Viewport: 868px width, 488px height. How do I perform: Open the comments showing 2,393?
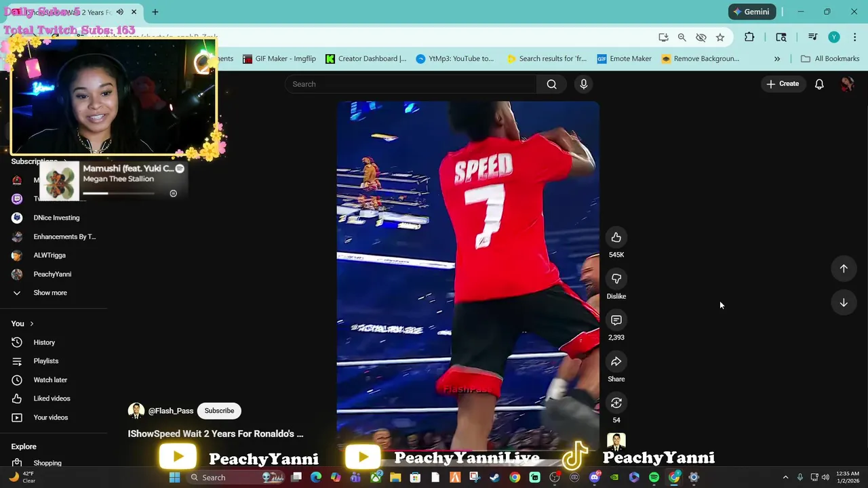(616, 320)
